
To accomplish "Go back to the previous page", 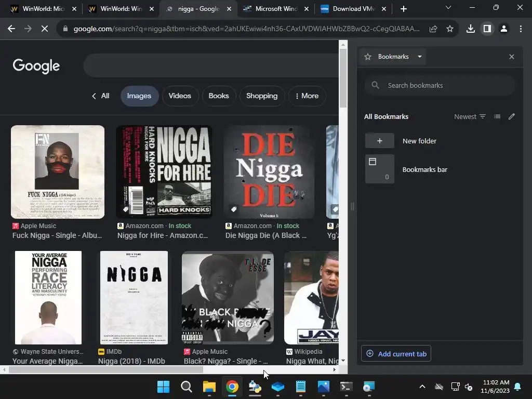I will click(11, 29).
